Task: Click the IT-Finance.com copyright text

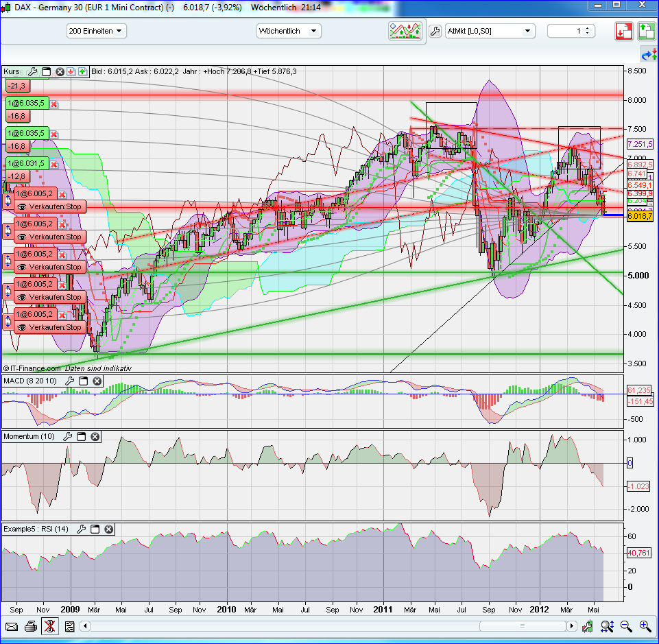Action: point(32,368)
